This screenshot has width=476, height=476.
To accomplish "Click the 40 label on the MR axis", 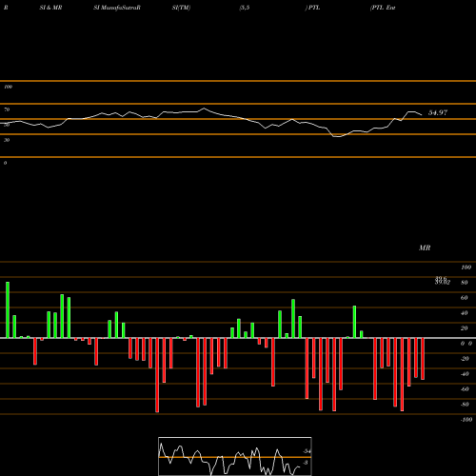I will coord(464,313).
